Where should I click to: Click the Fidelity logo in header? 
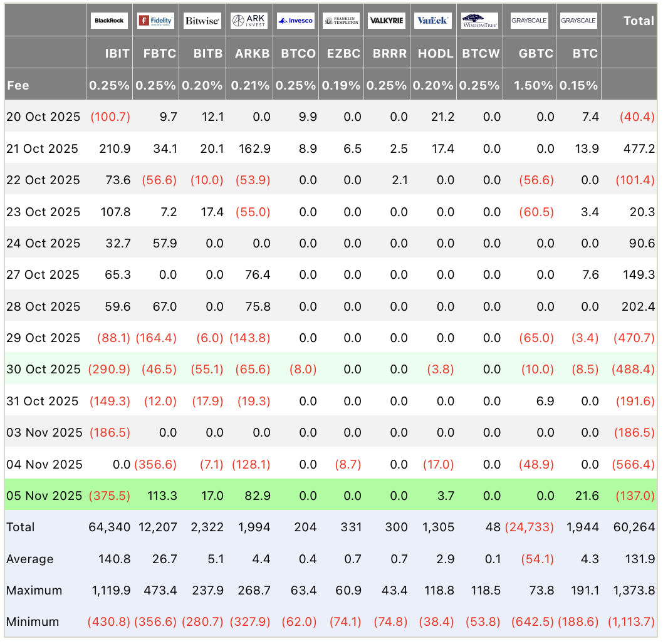(x=155, y=21)
